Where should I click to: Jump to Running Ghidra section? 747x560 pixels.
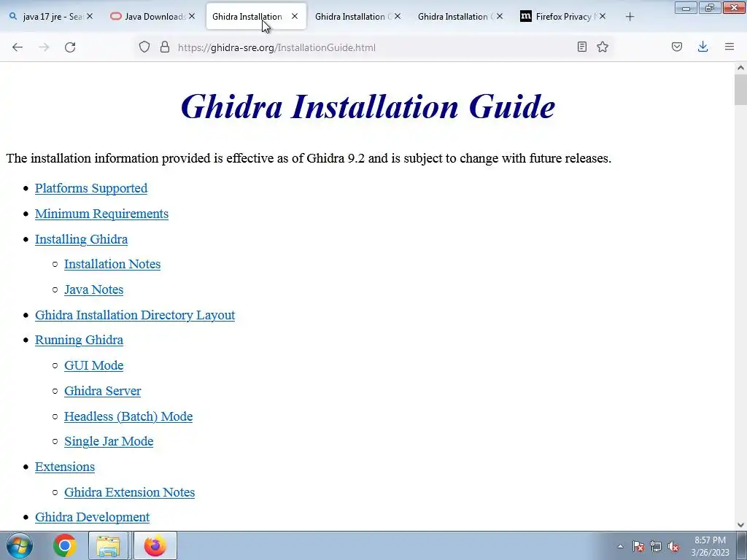79,340
